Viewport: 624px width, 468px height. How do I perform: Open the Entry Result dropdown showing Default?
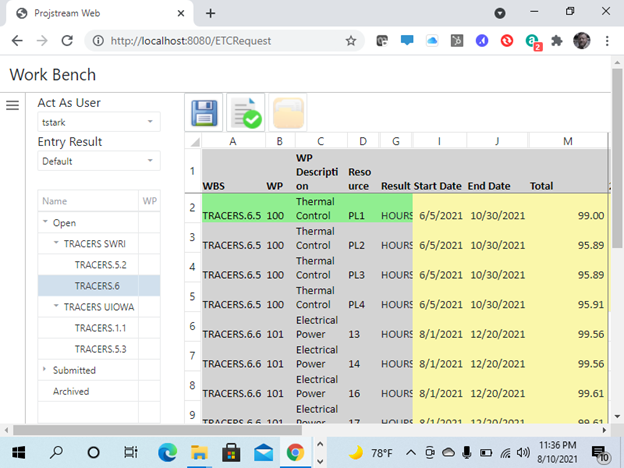[99, 161]
